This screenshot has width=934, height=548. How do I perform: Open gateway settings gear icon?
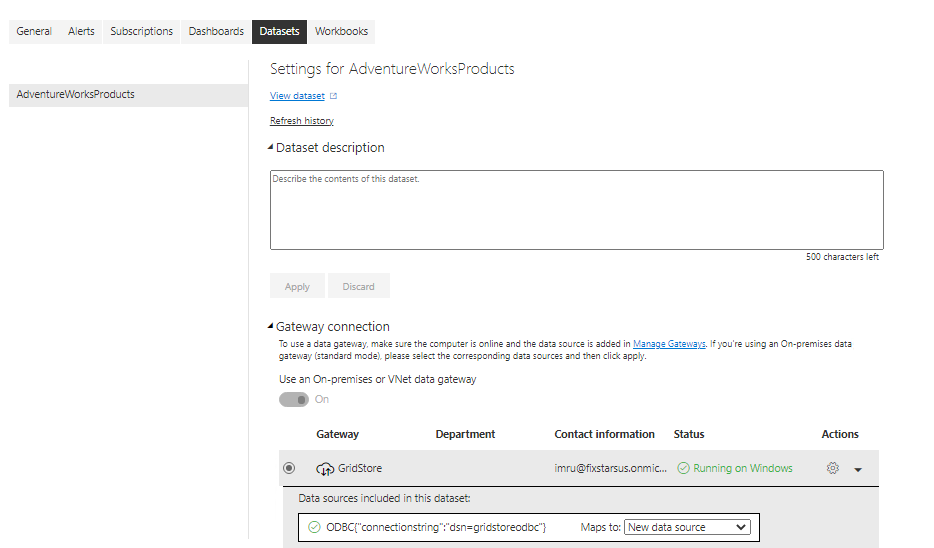[833, 468]
